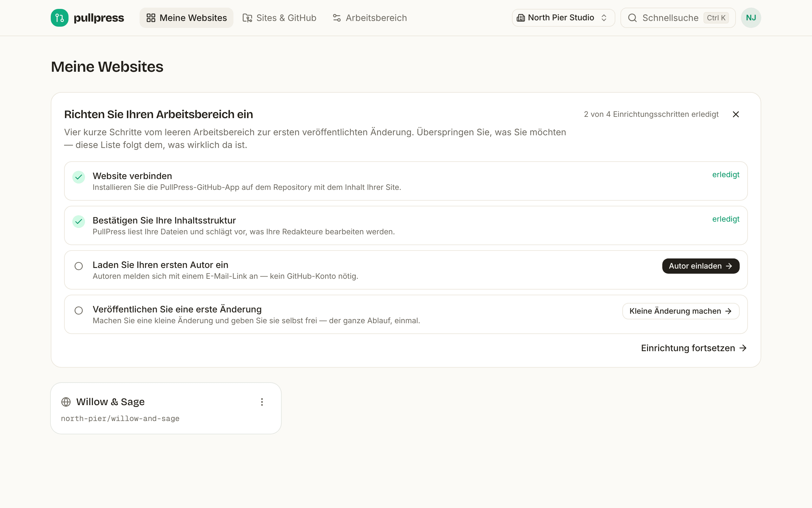Click empty circle next to Laden Sie Ihren ersten Autor ein
812x508 pixels.
79,266
